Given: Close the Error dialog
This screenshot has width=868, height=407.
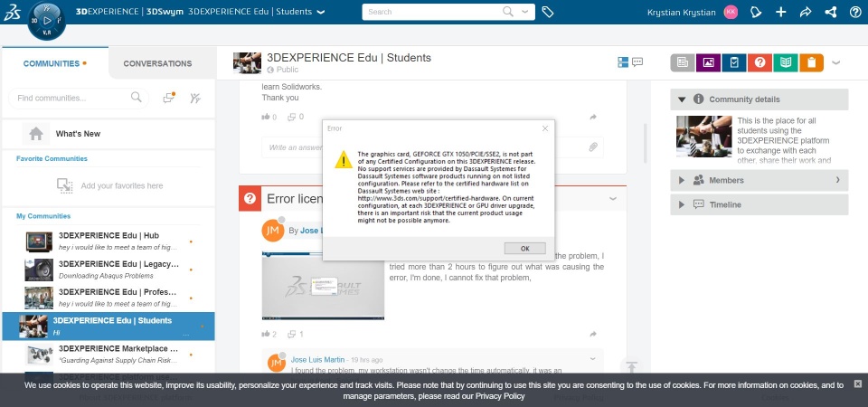Looking at the screenshot, I should point(544,128).
